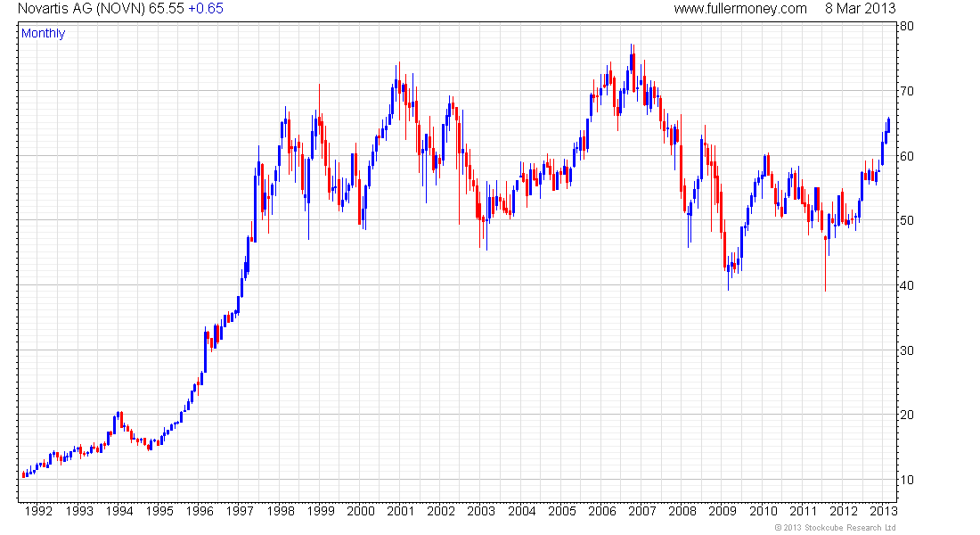The width and height of the screenshot is (980, 535).
Task: Click the 1999 year label
Action: [321, 511]
